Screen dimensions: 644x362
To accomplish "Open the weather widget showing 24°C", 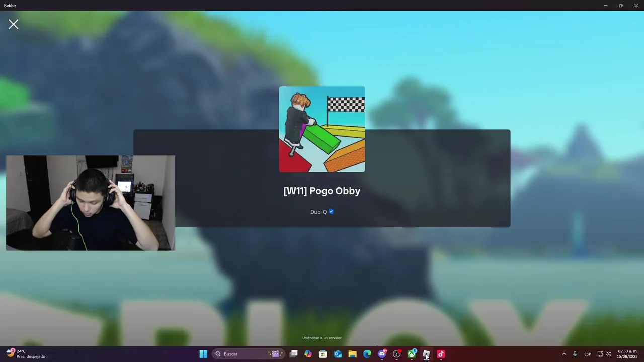I will pos(26,354).
